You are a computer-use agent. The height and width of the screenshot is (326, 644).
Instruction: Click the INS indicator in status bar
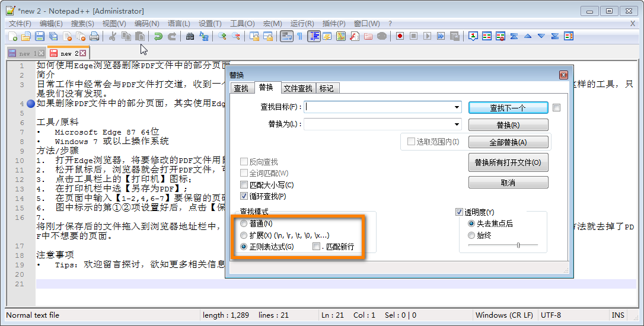coord(618,315)
